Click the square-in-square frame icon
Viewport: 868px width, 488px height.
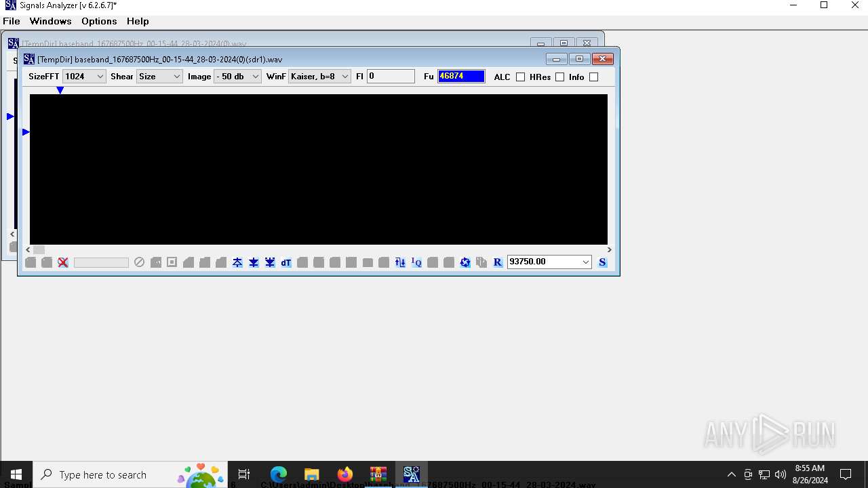(172, 262)
